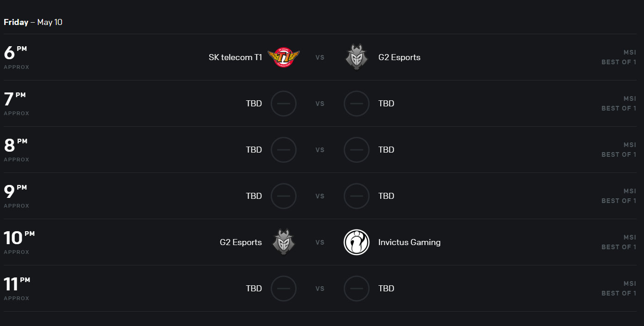The image size is (644, 326).
Task: Select first team's placeholder circle at 7 PM
Action: point(284,104)
